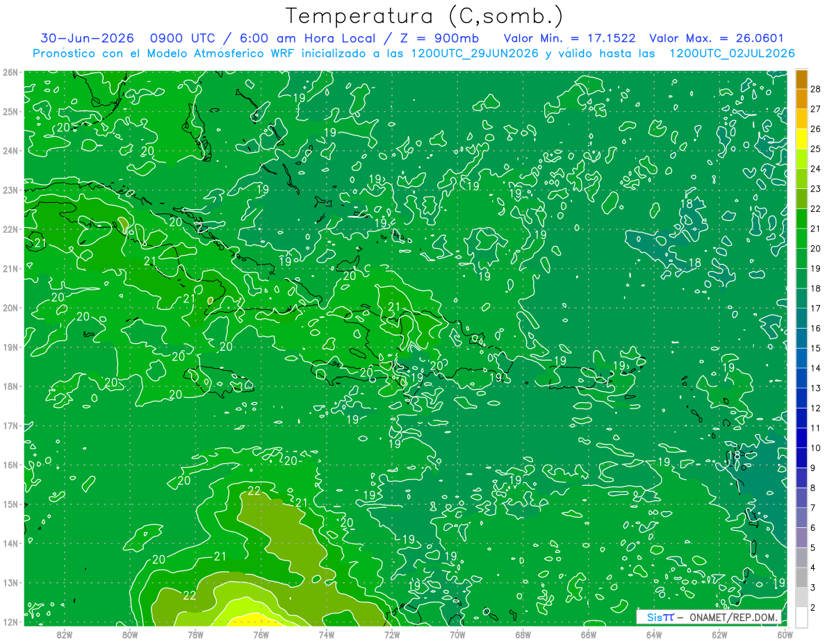
Task: Click the colorbar scale label "15"
Action: [x=816, y=348]
